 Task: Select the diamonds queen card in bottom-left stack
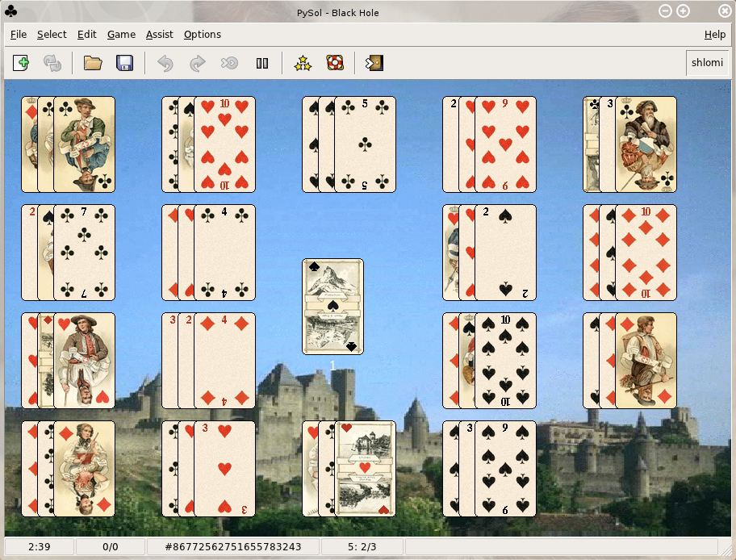[x=85, y=469]
